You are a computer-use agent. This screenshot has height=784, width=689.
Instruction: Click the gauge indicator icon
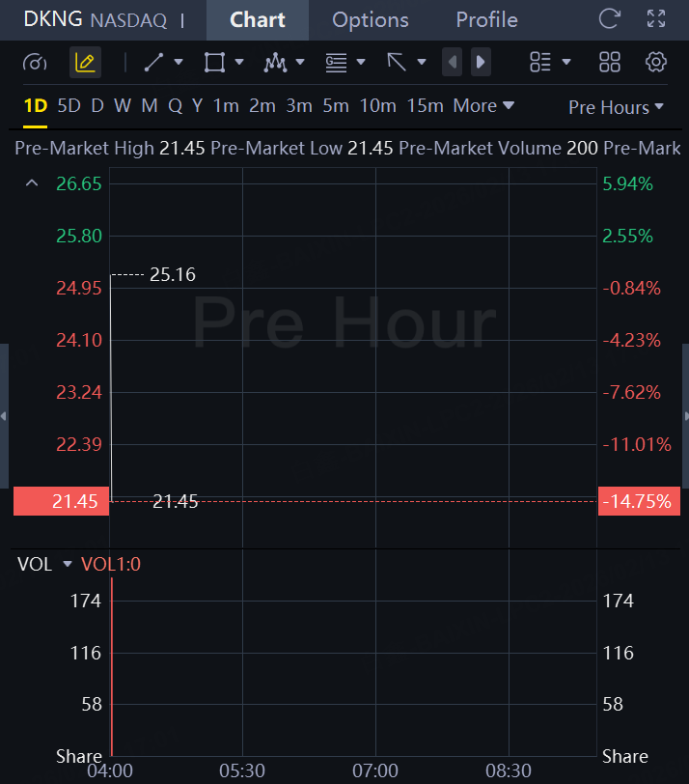[35, 63]
